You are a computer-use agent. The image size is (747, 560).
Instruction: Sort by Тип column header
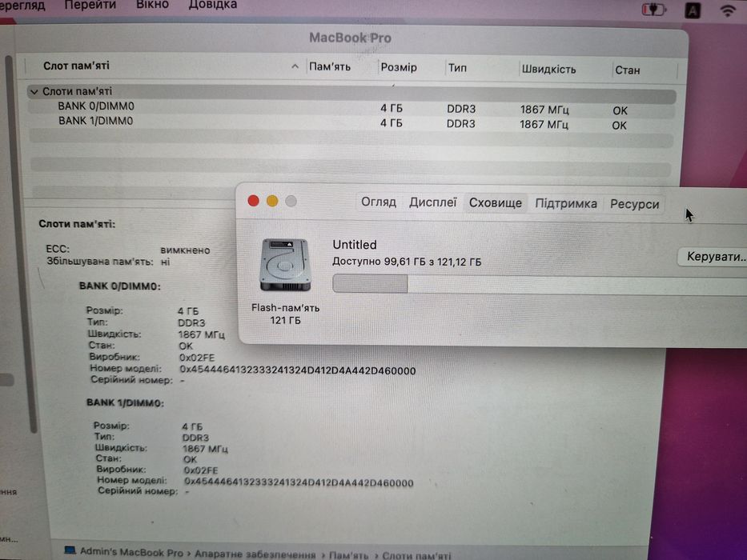coord(457,68)
